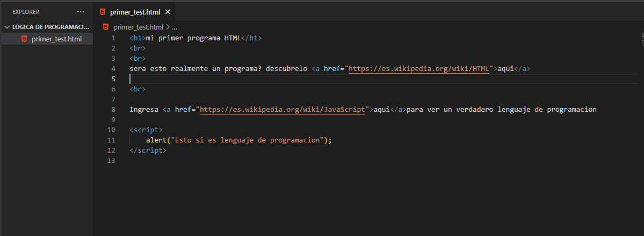Close the primer_test.html tab
Image resolution: width=644 pixels, height=236 pixels.
point(167,12)
